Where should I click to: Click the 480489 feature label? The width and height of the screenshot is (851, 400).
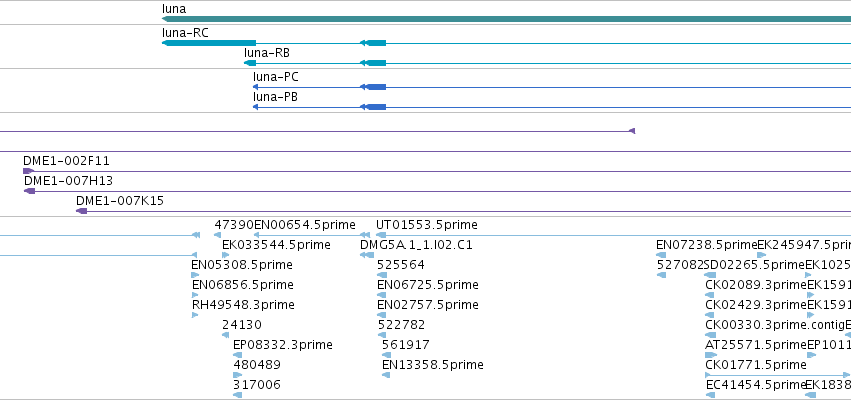pos(257,365)
